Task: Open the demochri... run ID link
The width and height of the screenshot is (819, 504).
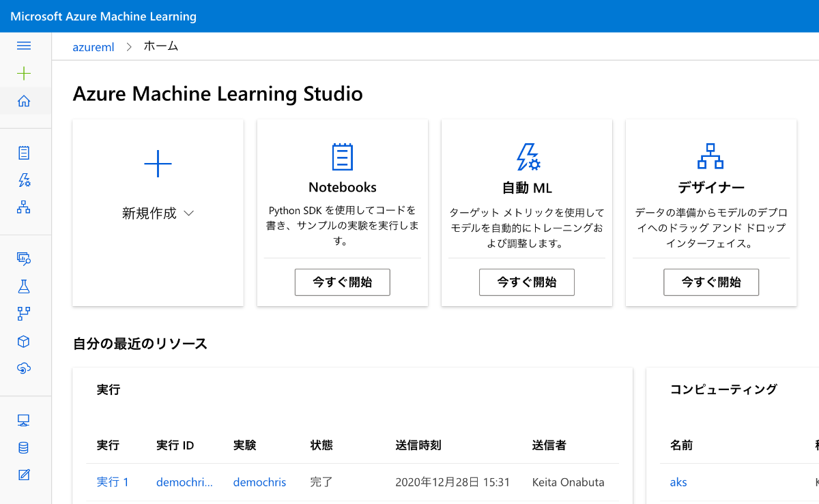Action: (184, 482)
